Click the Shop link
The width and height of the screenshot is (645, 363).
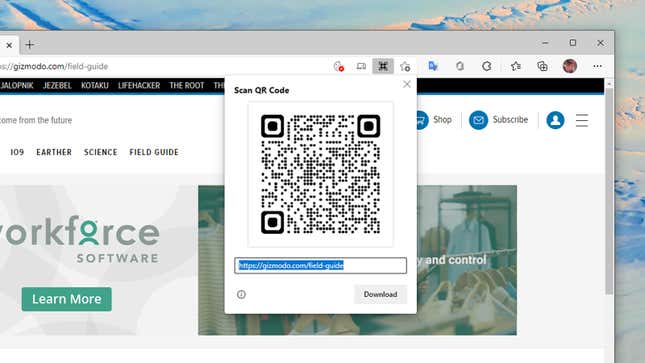pos(442,120)
